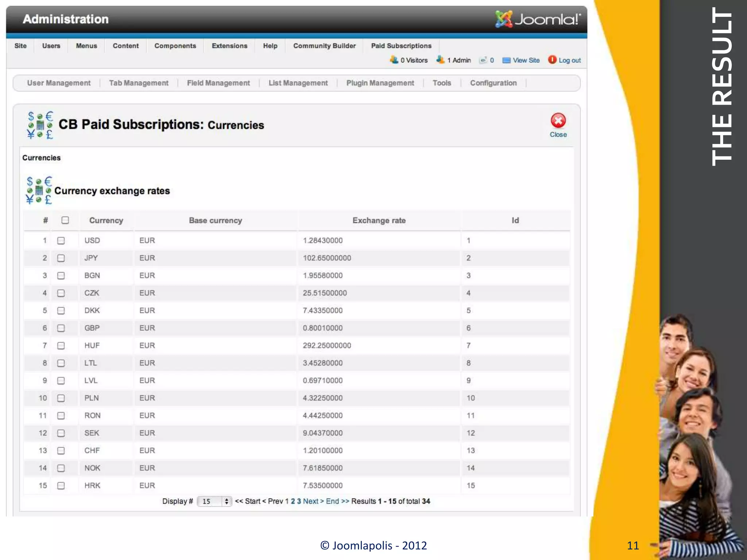Viewport: 747px width, 560px height.
Task: Check the CZK row checkbox
Action: pyautogui.click(x=61, y=293)
